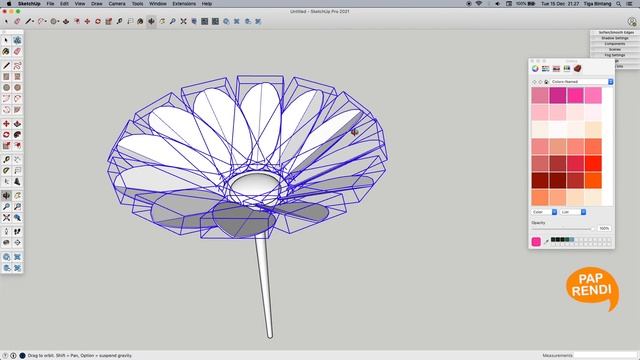This screenshot has height=360, width=640.
Task: Open the Apple menu
Action: tap(9, 4)
